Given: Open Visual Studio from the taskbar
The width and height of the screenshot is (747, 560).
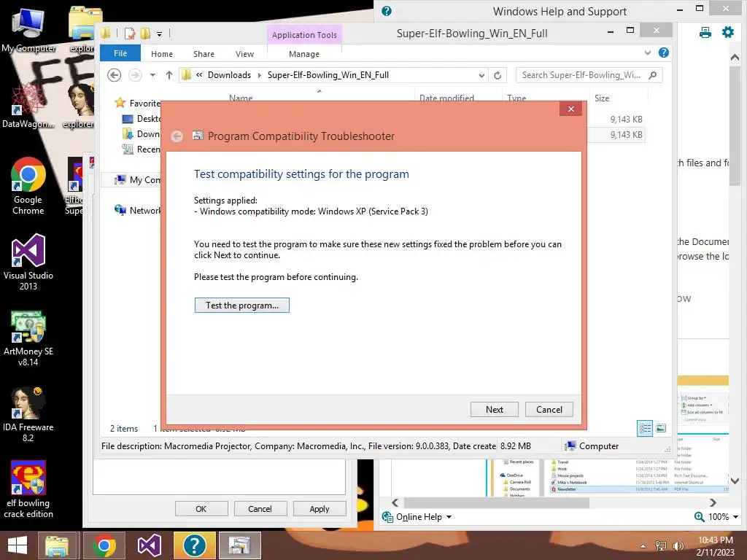Looking at the screenshot, I should (149, 545).
